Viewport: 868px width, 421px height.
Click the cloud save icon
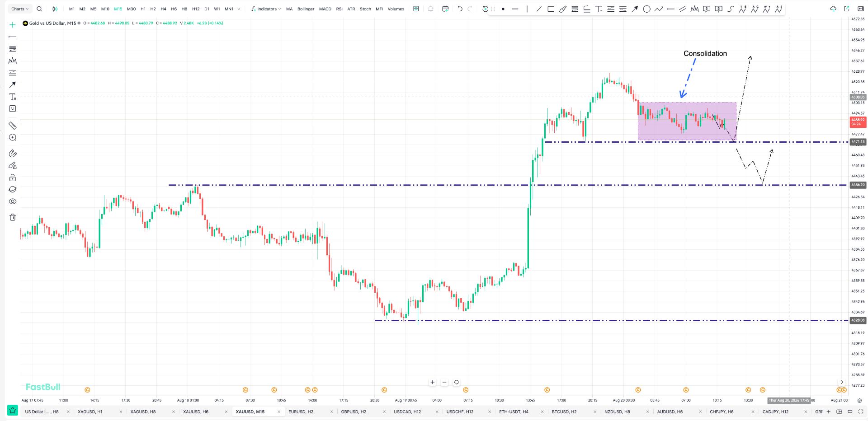pos(833,9)
